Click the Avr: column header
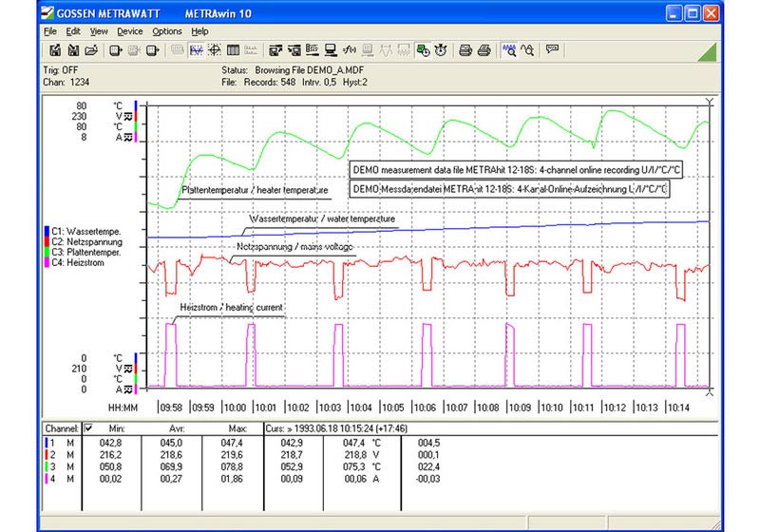 177,428
